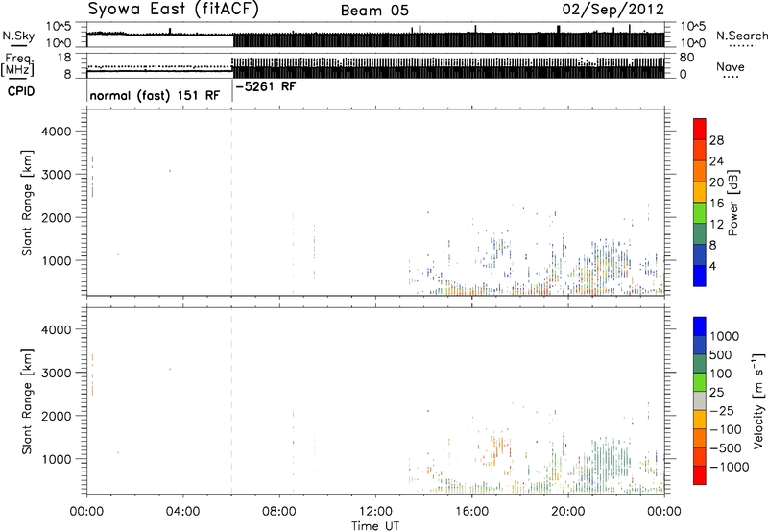The height and width of the screenshot is (532, 768).
Task: Click the "CPID" row label
Action: tap(21, 91)
